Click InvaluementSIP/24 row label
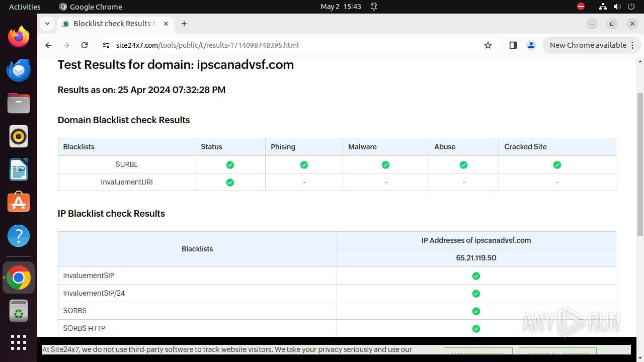This screenshot has height=362, width=644. [x=94, y=293]
